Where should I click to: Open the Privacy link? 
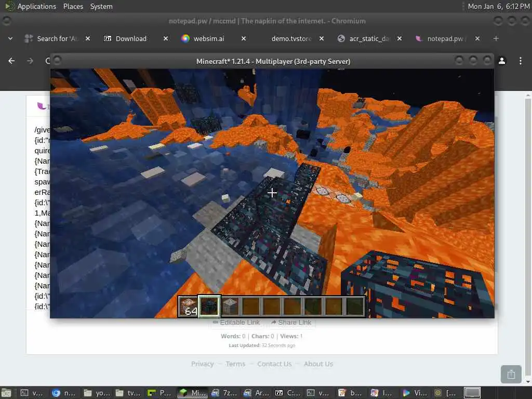click(x=202, y=364)
